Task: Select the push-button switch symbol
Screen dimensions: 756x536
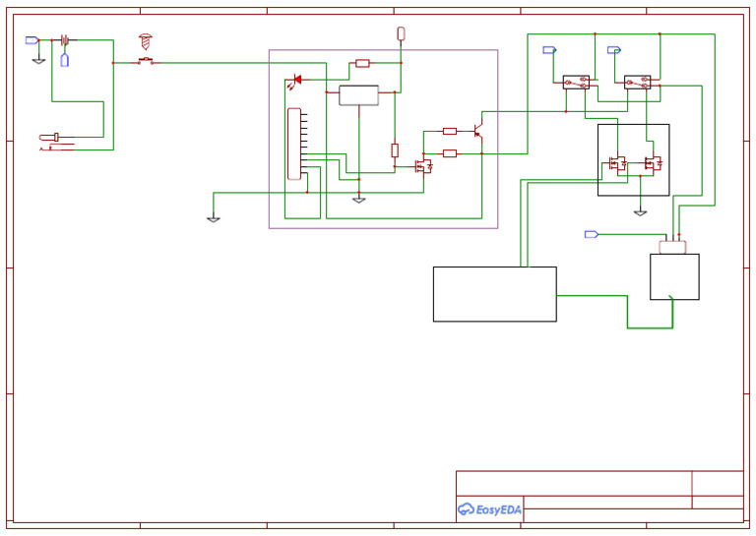Action: [146, 61]
